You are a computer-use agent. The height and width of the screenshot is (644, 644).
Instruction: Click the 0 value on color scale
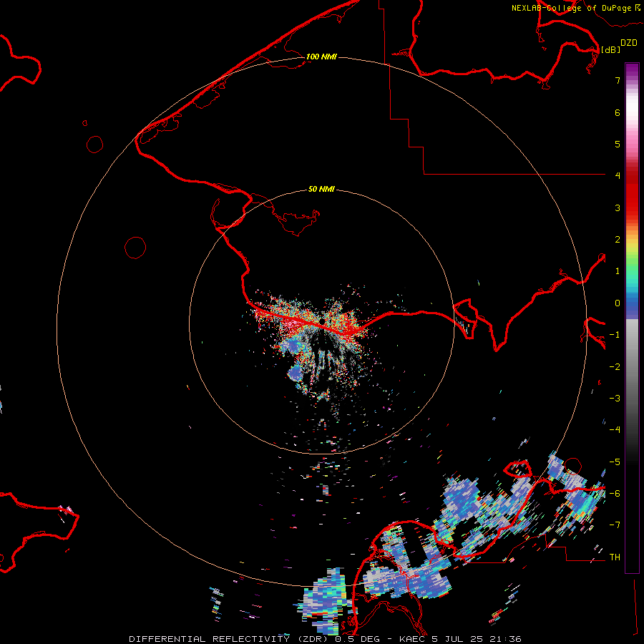point(618,303)
